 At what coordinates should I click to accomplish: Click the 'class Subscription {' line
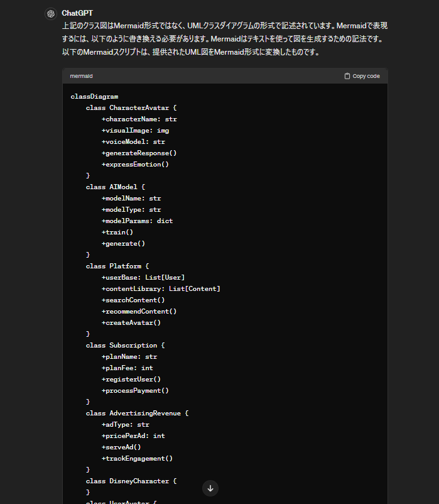point(125,345)
